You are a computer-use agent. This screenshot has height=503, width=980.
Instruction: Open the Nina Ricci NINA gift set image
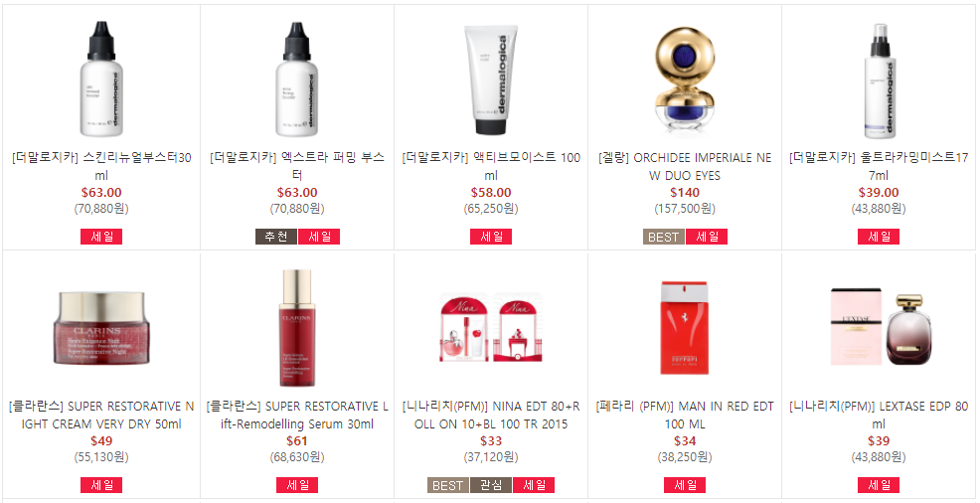pos(491,328)
